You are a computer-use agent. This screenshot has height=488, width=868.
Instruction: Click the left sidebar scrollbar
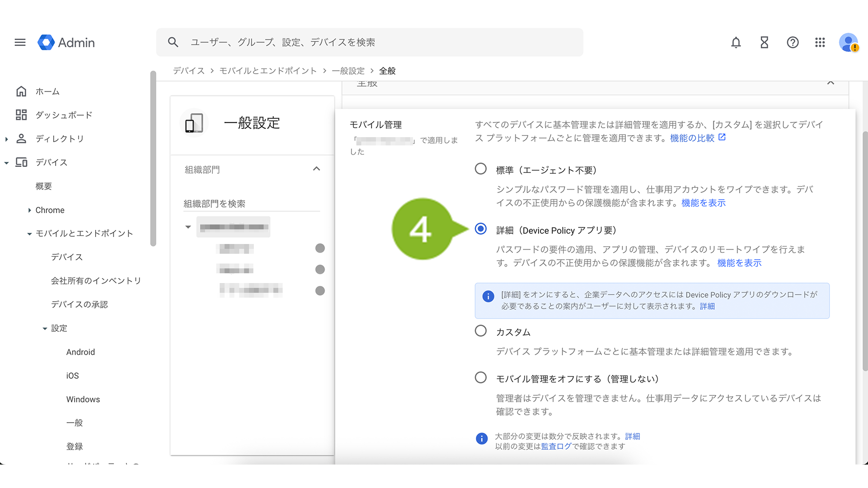click(153, 159)
